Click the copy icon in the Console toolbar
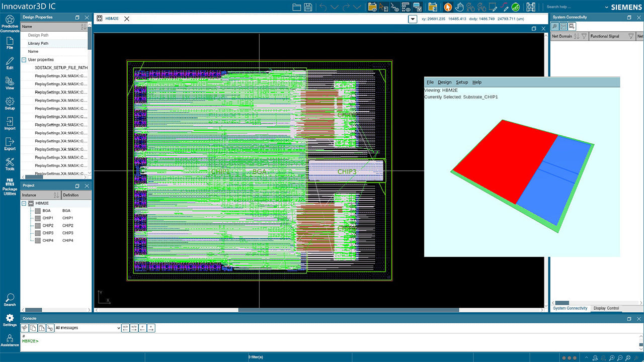This screenshot has width=644, height=362. 33,327
